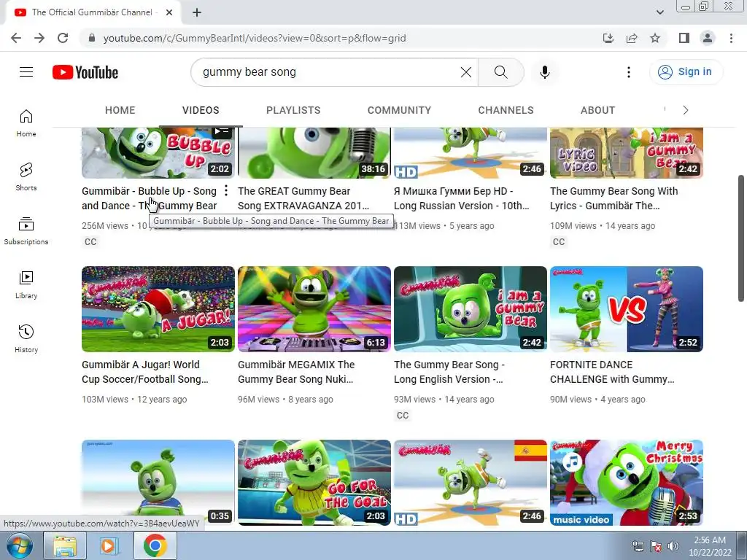Open Shorts in sidebar
747x560 pixels.
[26, 176]
